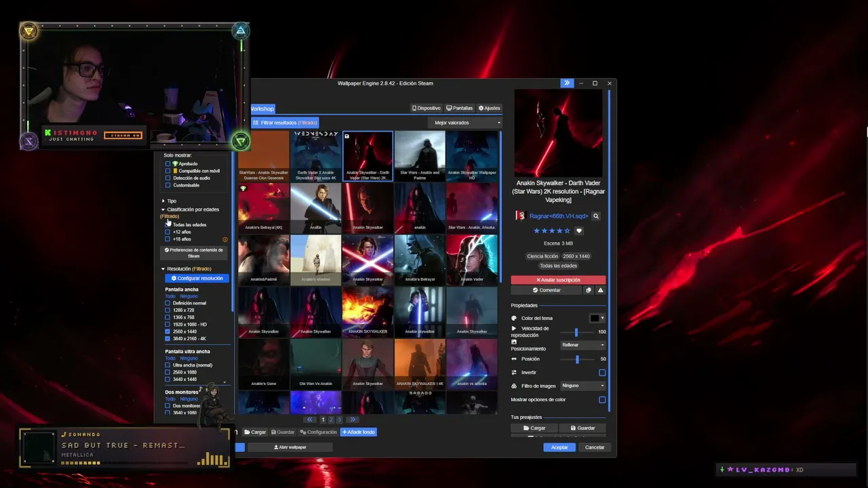Toggle the +18 años age filter
This screenshot has height=488, width=868.
point(167,239)
